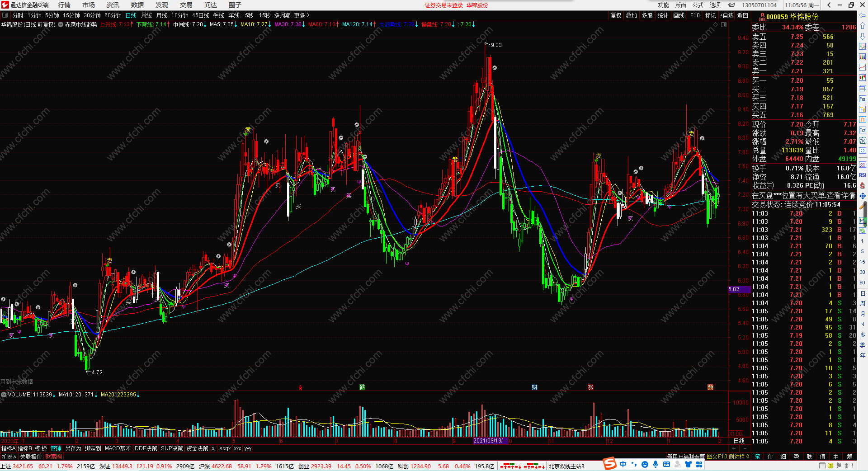The width and height of the screenshot is (868, 471).
Task: Click the 绑定到 bind button
Action: (x=93, y=448)
